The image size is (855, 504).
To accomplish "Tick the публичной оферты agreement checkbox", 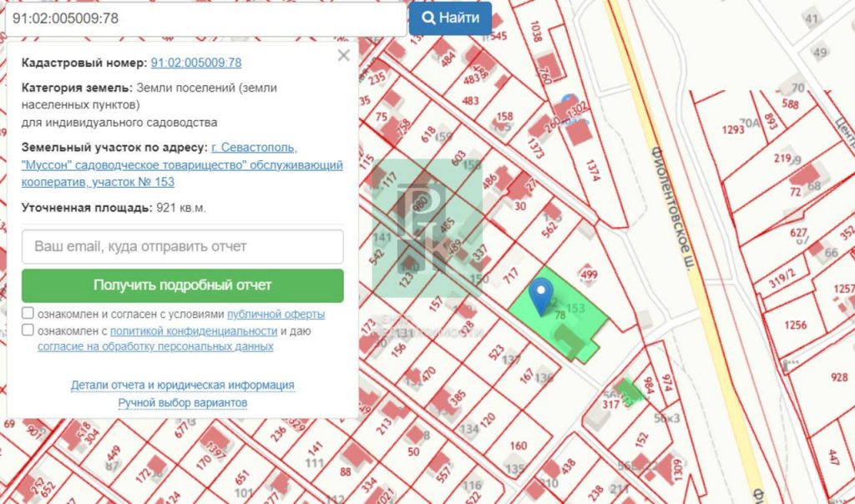I will 28,314.
